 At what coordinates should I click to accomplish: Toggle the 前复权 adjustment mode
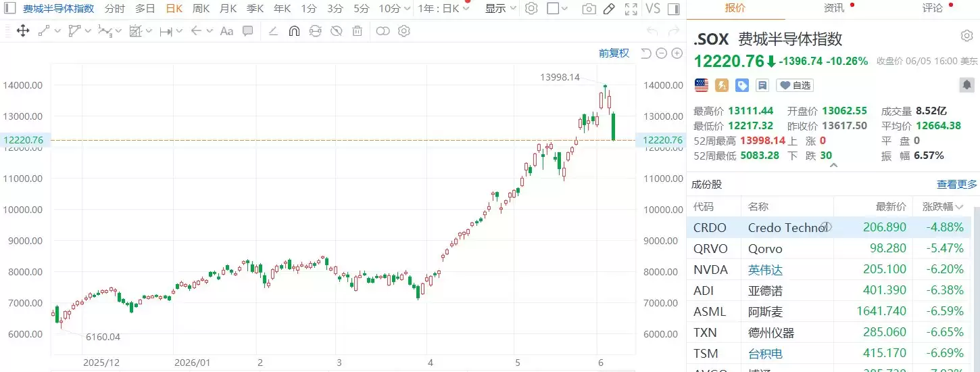(614, 53)
